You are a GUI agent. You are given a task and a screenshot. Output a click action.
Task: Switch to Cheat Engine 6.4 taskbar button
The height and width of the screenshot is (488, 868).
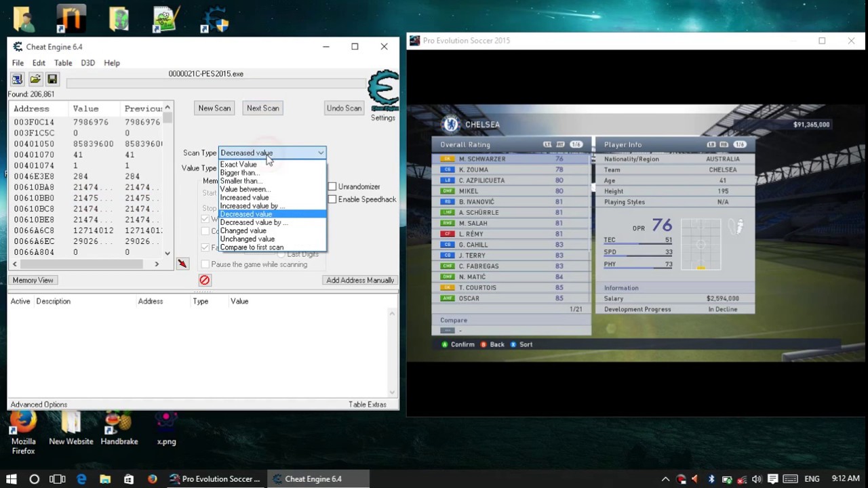(x=318, y=479)
